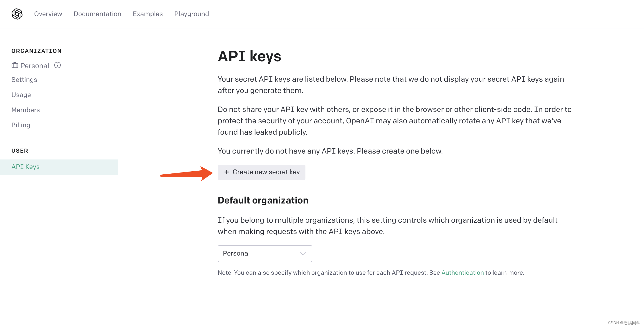
Task: Go to Documentation in top navigation
Action: click(x=97, y=14)
